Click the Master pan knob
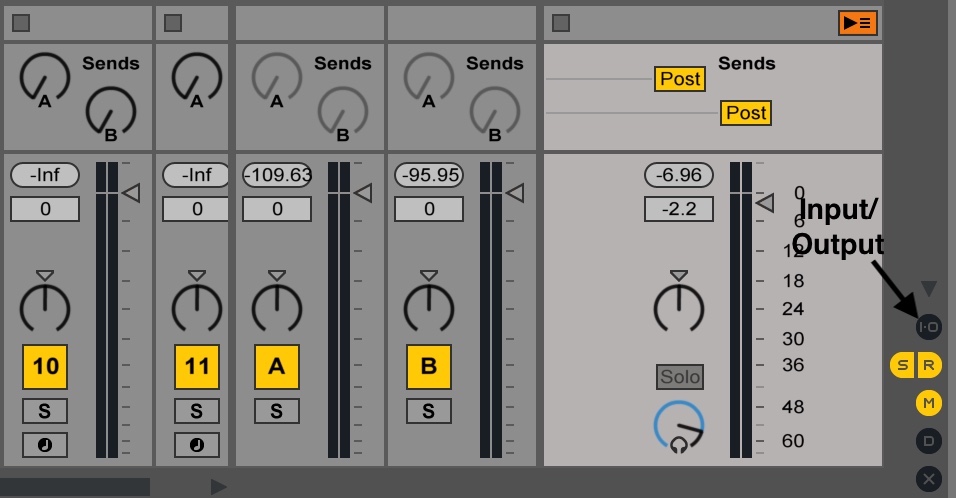Image resolution: width=956 pixels, height=498 pixels. coord(679,308)
